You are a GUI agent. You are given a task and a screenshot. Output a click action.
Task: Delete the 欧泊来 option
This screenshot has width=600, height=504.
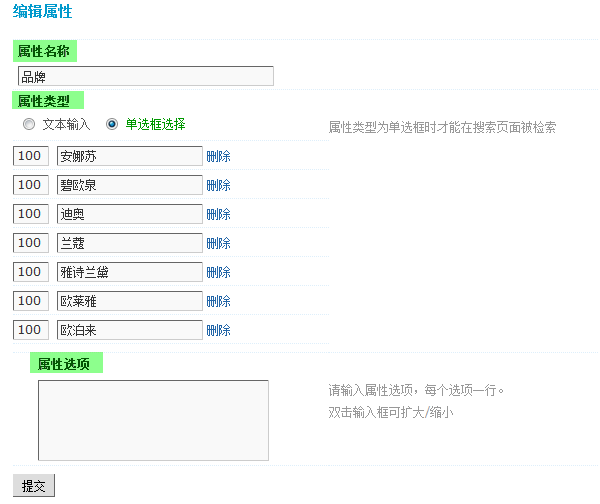coord(218,330)
